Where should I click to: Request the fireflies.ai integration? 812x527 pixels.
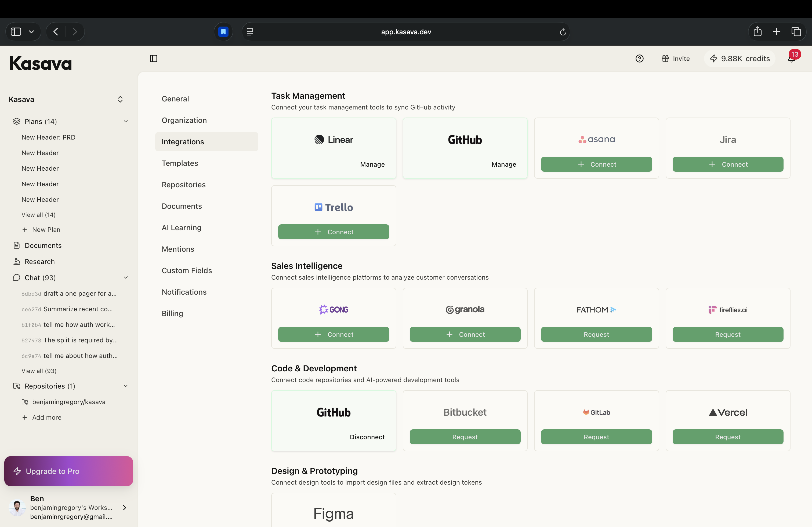[728, 334]
